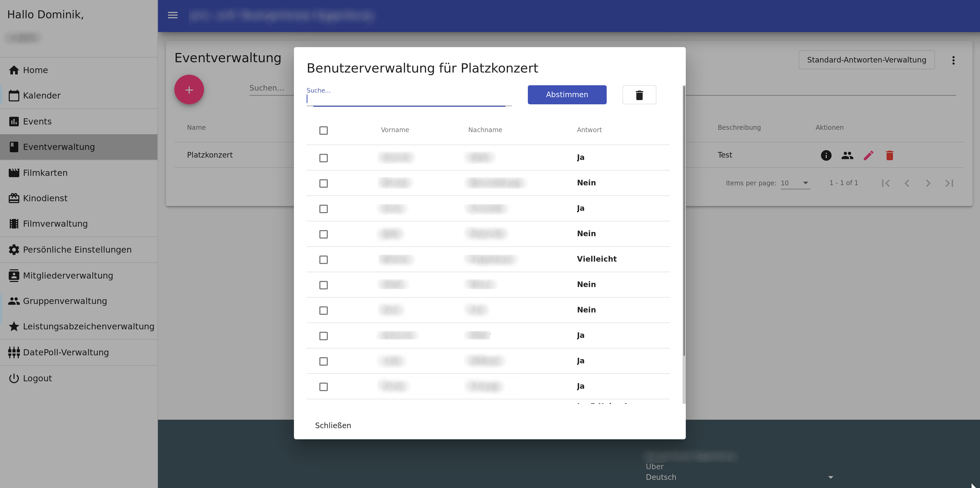
Task: Click the Logout power icon
Action: click(14, 378)
